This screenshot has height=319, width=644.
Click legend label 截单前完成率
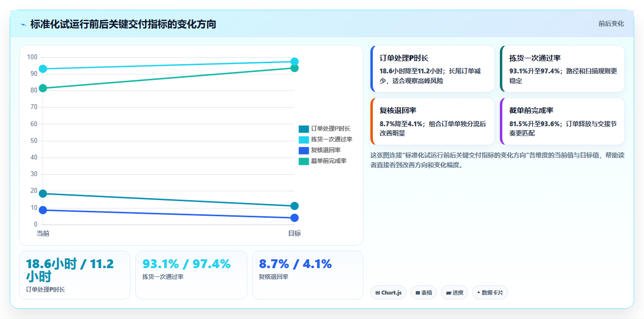click(329, 161)
